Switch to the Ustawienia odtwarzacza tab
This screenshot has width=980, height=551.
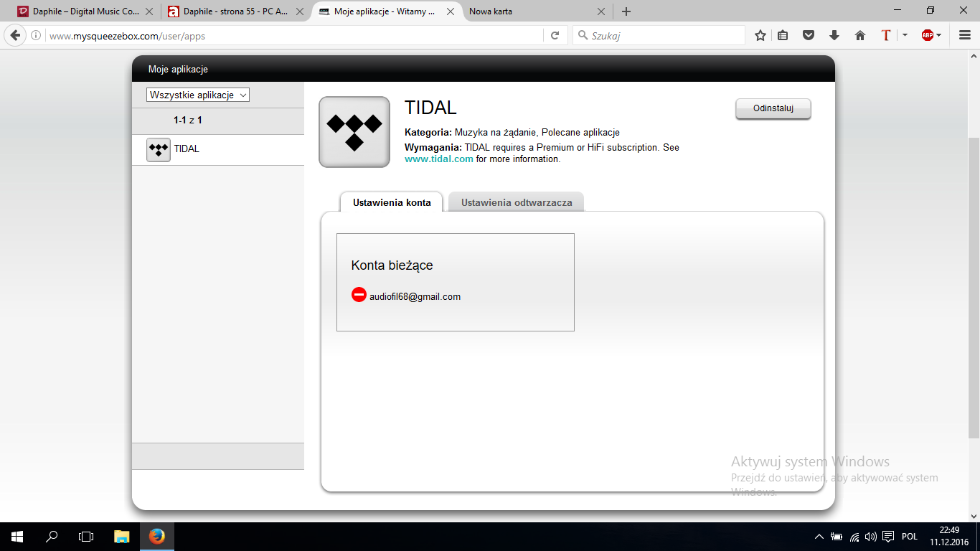click(x=517, y=202)
